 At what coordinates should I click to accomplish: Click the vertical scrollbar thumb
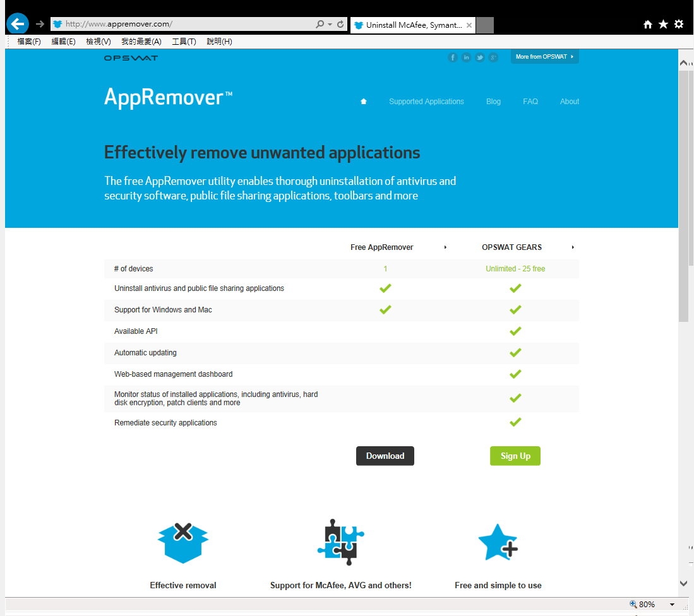[684, 196]
